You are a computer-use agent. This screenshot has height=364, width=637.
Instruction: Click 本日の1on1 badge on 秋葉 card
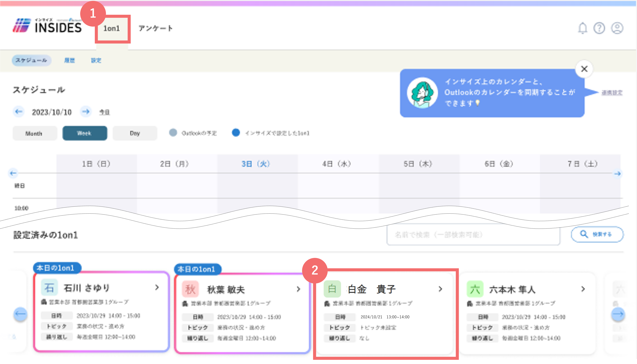coord(198,269)
